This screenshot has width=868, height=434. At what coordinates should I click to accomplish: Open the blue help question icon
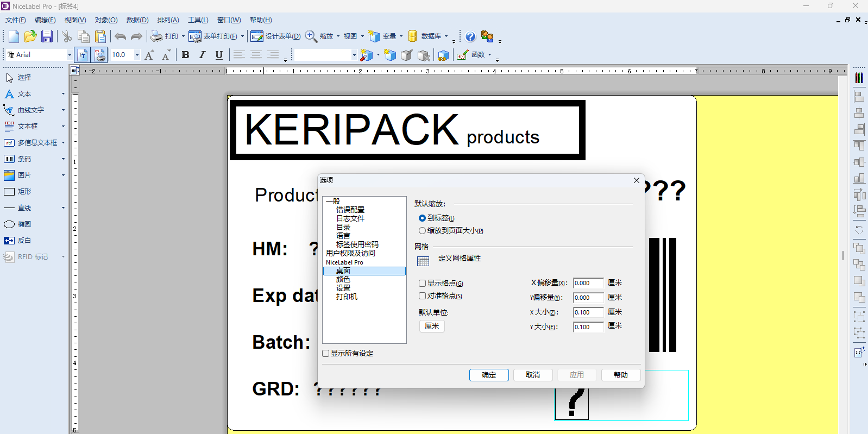tap(470, 36)
